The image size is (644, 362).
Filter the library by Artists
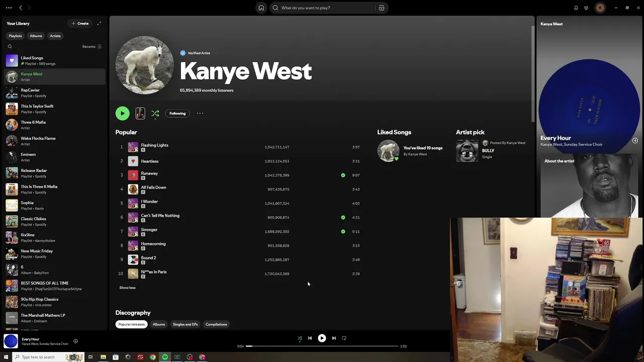55,36
